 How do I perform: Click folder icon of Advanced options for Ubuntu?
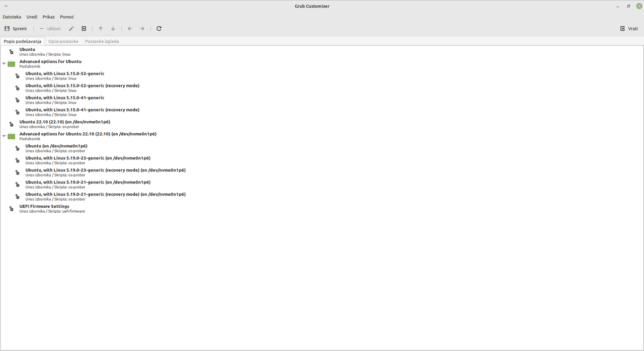(12, 64)
